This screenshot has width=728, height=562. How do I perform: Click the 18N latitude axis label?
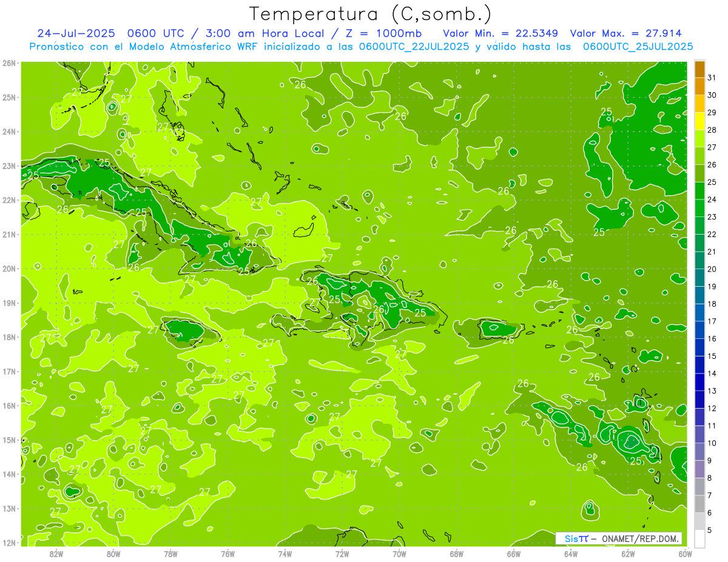tap(10, 337)
